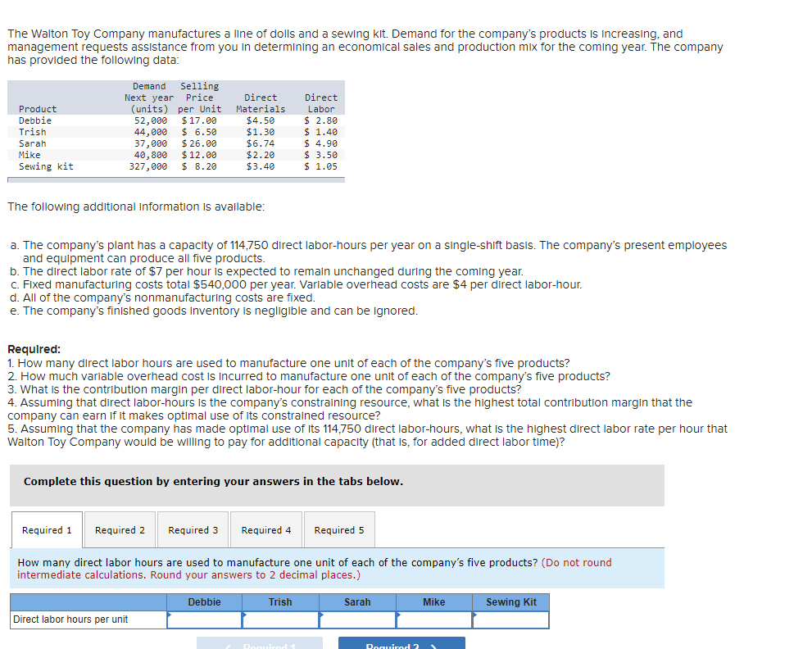Click the Debbie direct labor hours input
Image resolution: width=812 pixels, height=649 pixels.
(x=205, y=620)
